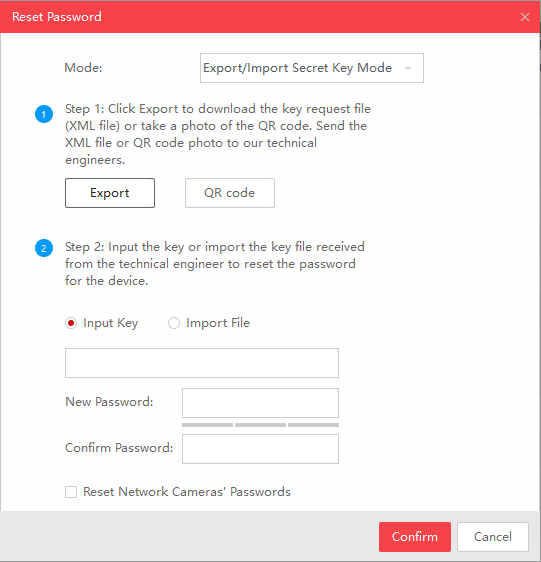Screen dimensions: 541x562
Task: Select the Input Key radio button
Action: click(x=71, y=323)
